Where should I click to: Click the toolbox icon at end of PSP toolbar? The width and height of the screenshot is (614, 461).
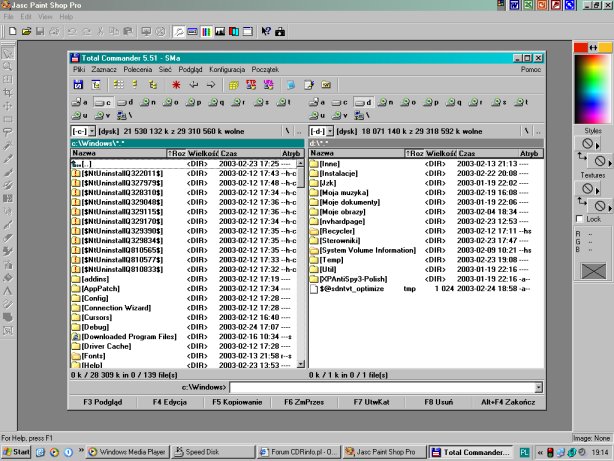(x=280, y=31)
